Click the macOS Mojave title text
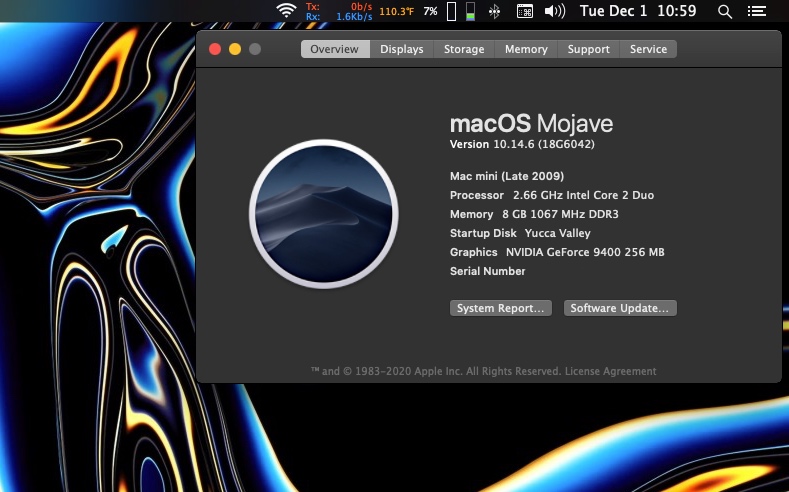Screen dimensions: 789x492 531,123
